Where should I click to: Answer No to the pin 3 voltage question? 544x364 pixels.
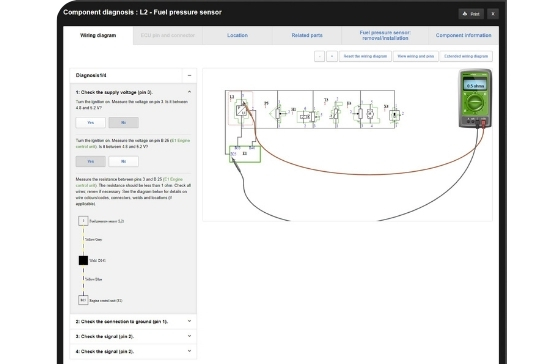[124, 122]
